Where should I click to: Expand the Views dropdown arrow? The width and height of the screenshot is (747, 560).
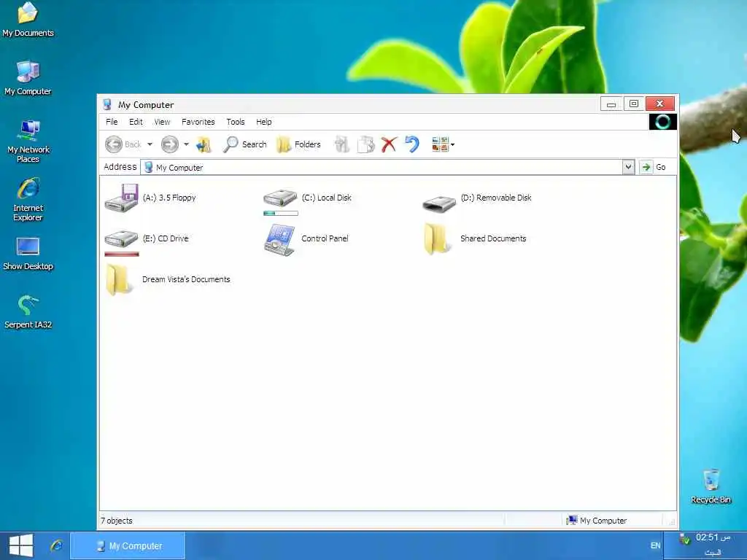[x=452, y=144]
